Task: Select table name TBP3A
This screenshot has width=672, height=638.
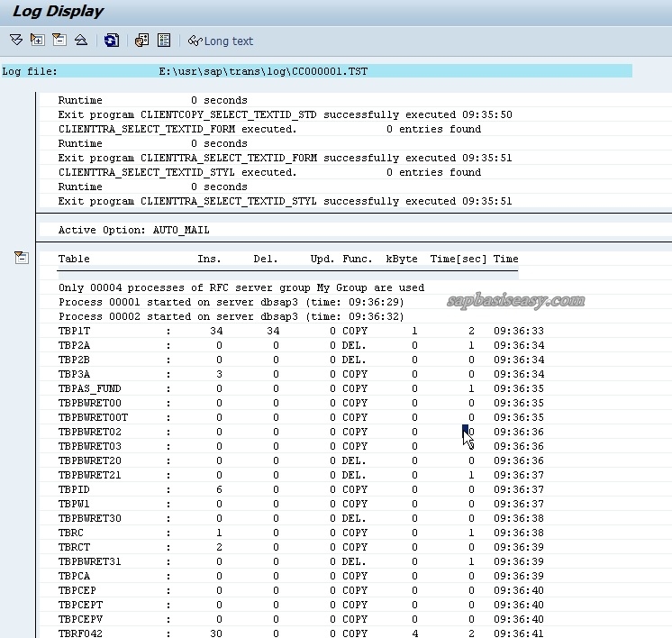Action: pos(74,374)
